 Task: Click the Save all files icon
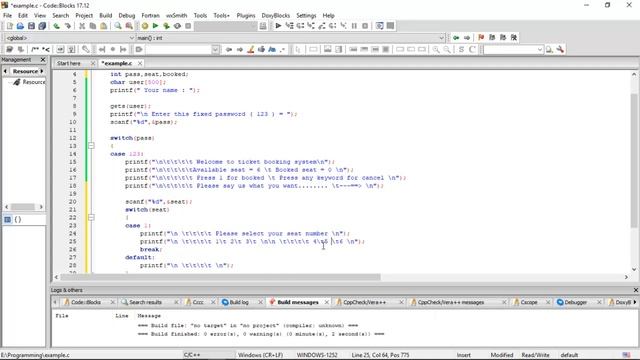[42, 26]
